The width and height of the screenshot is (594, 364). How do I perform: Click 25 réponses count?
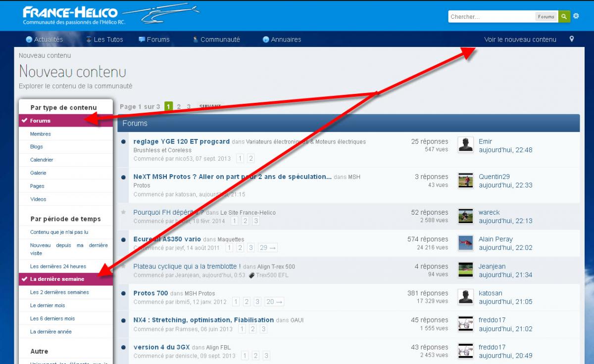click(430, 141)
